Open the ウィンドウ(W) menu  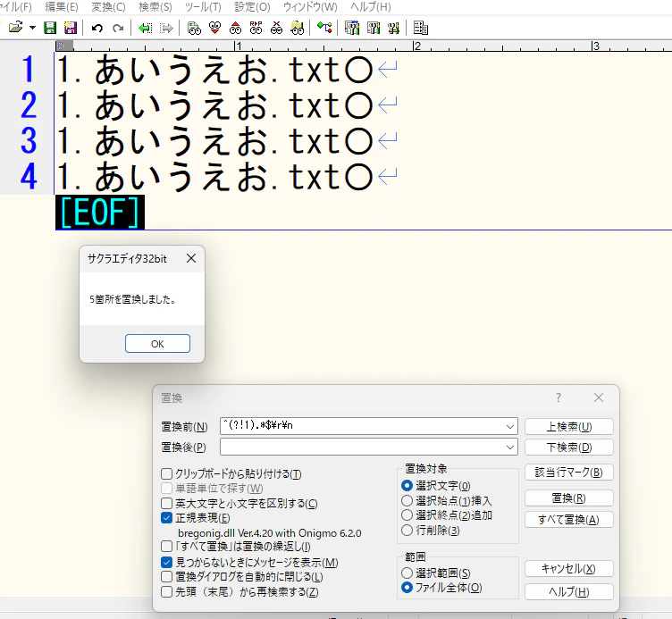click(310, 7)
